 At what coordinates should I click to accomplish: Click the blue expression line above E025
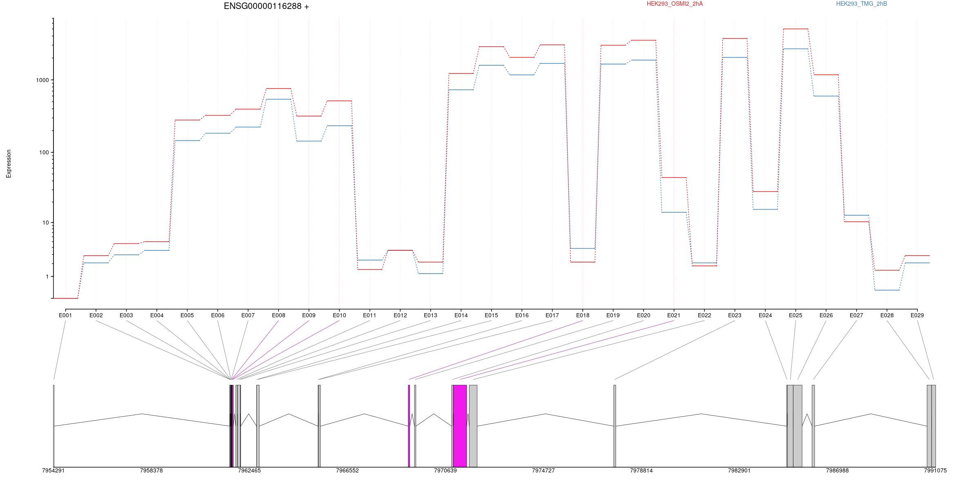pos(795,49)
